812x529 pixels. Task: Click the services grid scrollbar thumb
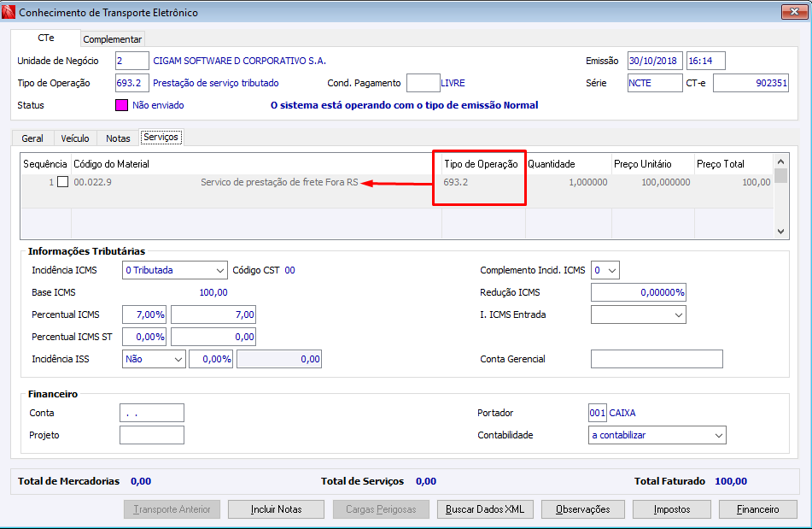781,176
